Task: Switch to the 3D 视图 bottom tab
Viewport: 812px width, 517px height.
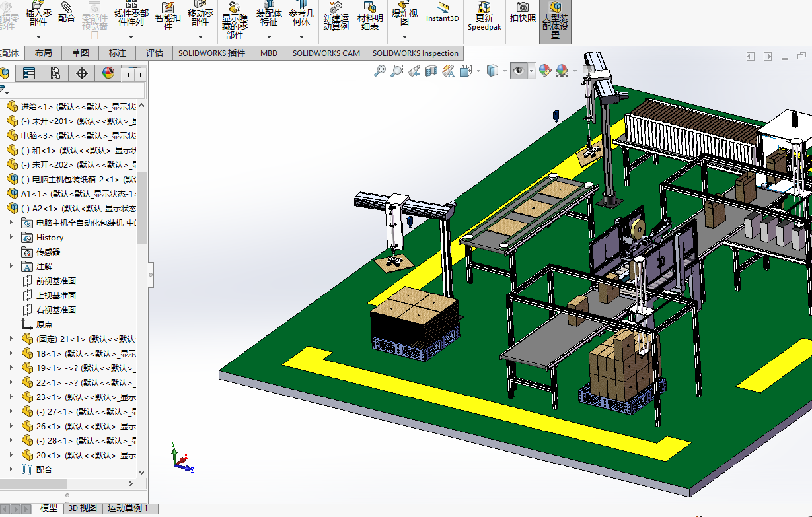Action: point(83,508)
